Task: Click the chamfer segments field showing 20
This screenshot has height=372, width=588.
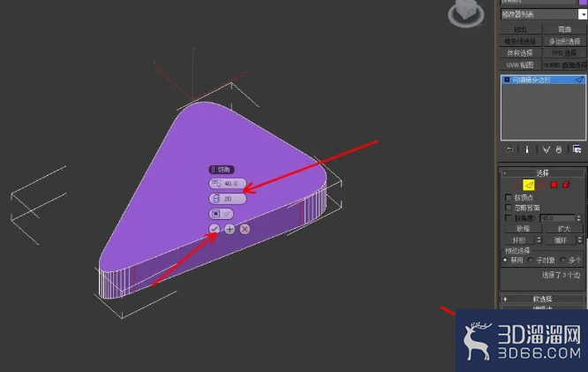Action: (228, 199)
